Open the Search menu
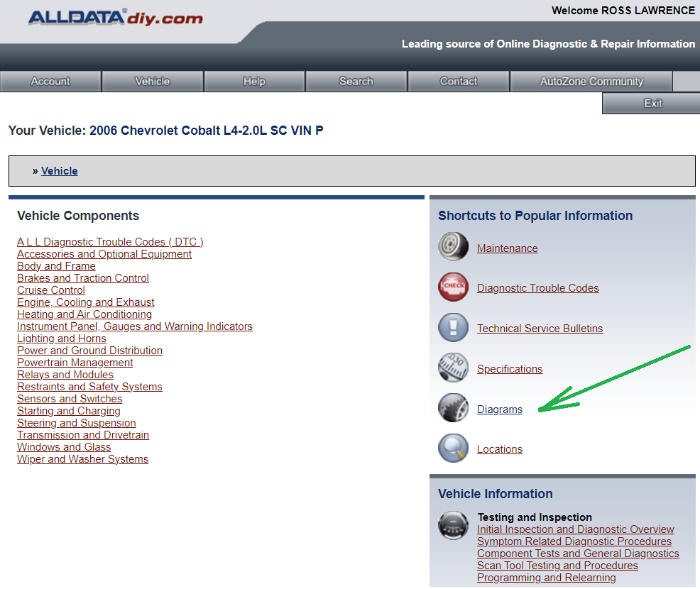 (356, 81)
